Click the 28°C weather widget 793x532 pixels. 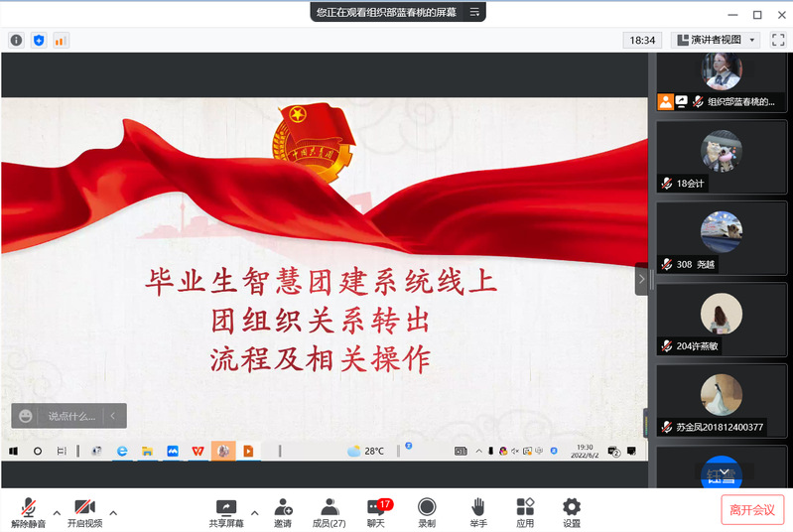click(366, 451)
